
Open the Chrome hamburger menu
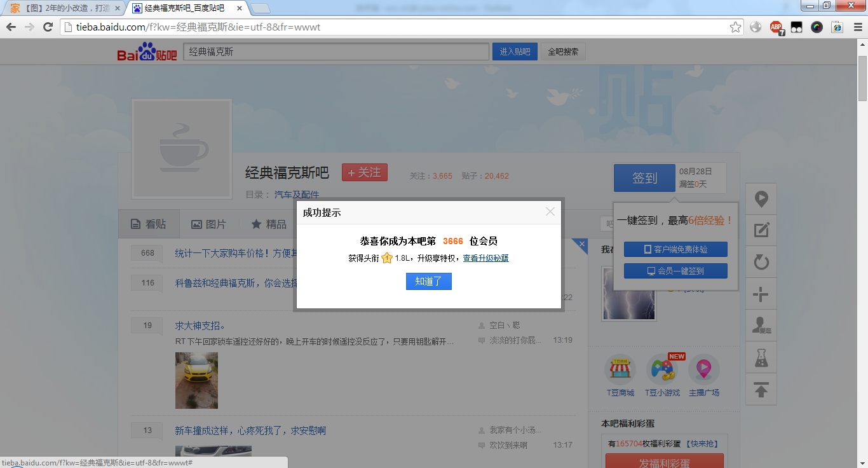pyautogui.click(x=857, y=27)
